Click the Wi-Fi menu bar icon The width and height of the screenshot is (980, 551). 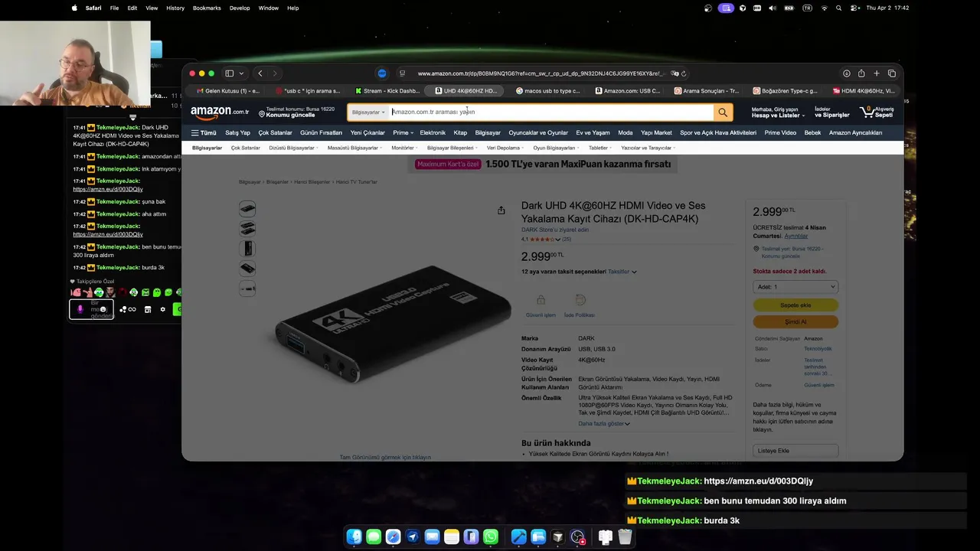824,8
